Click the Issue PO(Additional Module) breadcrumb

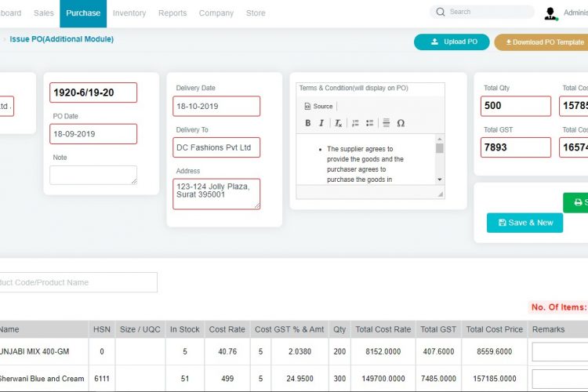[x=61, y=39]
